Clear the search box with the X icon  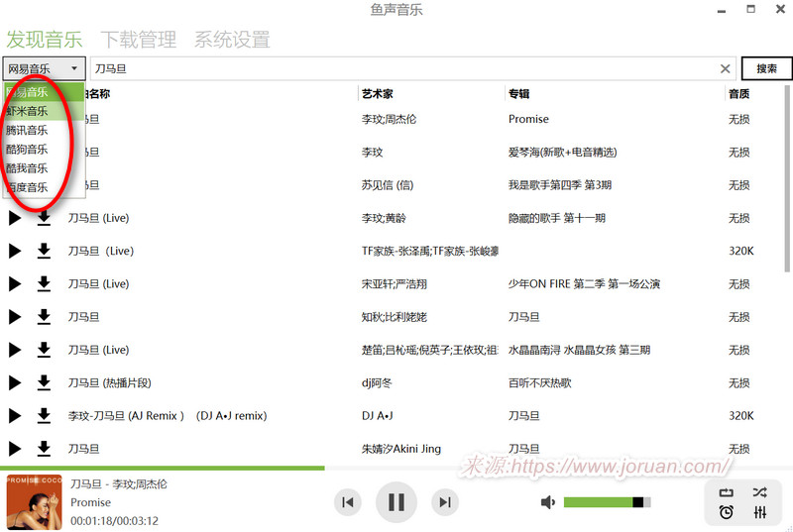tap(725, 69)
